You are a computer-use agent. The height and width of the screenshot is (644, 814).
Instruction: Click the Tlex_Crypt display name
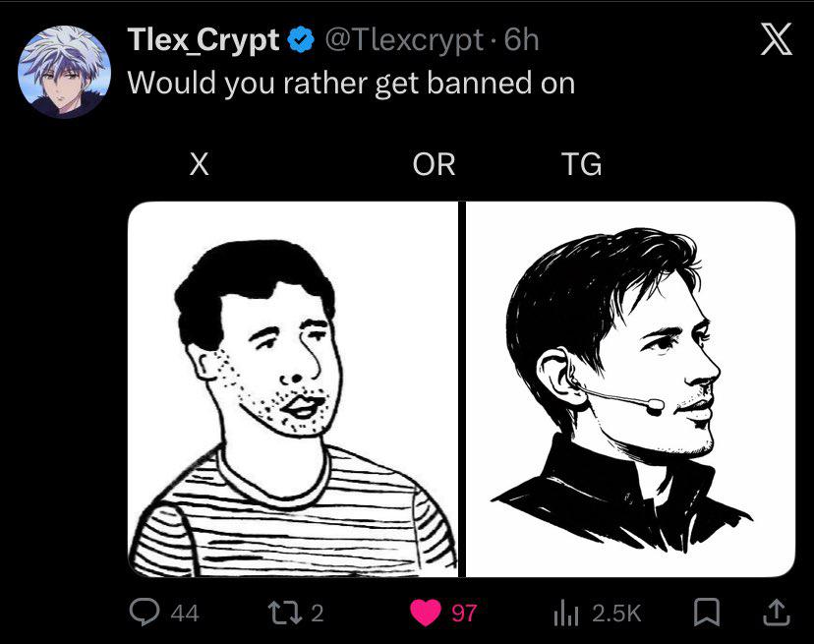(x=204, y=40)
